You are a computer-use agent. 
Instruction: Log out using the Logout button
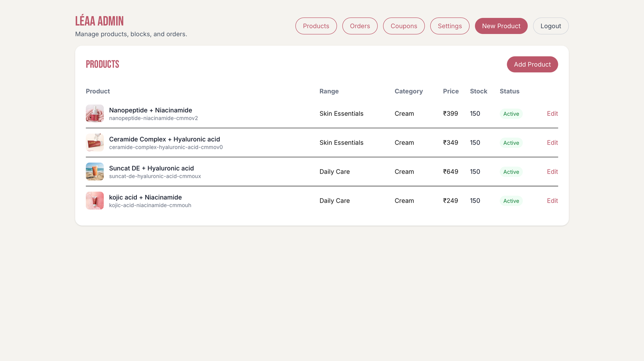[551, 26]
